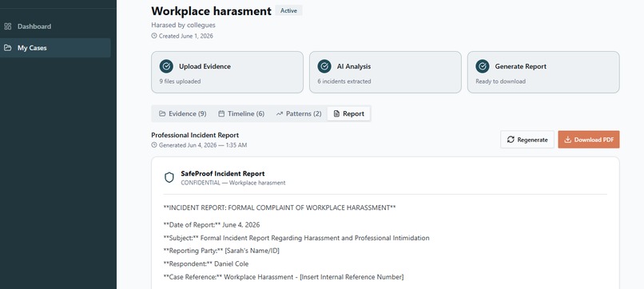
Task: Open the AI Analysis step card
Action: (385, 72)
